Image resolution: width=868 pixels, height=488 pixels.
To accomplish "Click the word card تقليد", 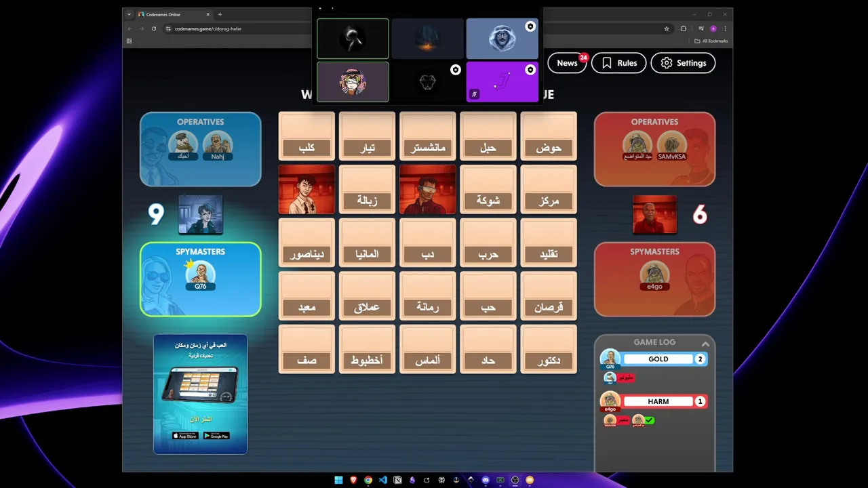I will tap(549, 243).
